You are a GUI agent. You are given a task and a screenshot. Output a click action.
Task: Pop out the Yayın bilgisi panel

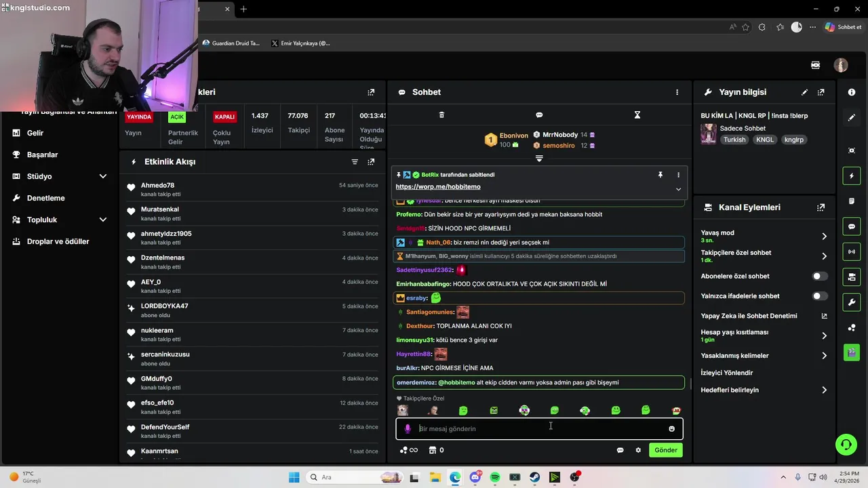(821, 92)
